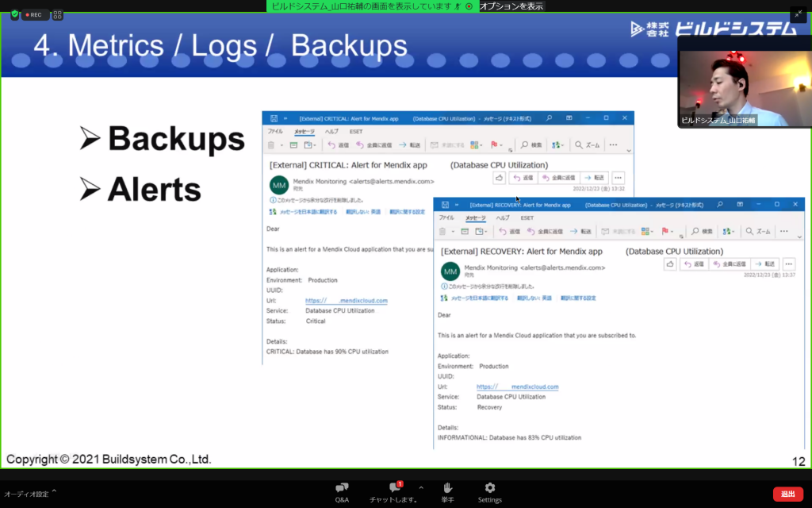Select the メッセージ tab in the CRITICAL email

pyautogui.click(x=304, y=131)
